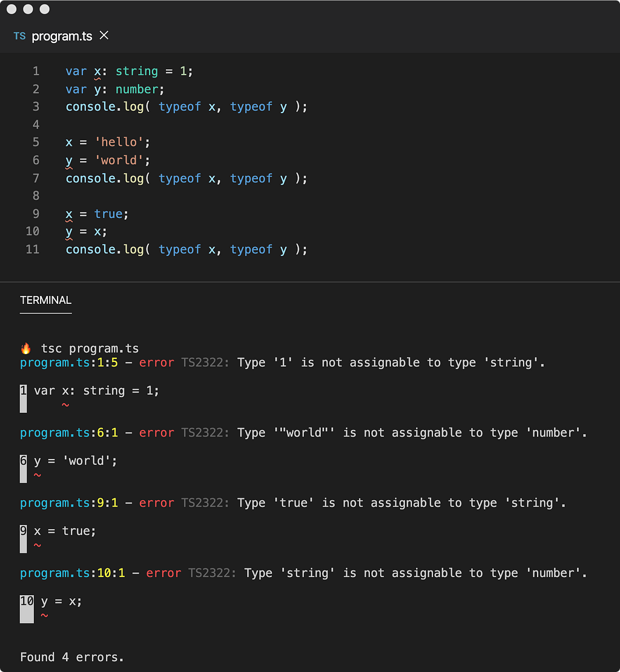The width and height of the screenshot is (620, 672).
Task: Click the flame prompt icon in terminal
Action: (x=25, y=349)
